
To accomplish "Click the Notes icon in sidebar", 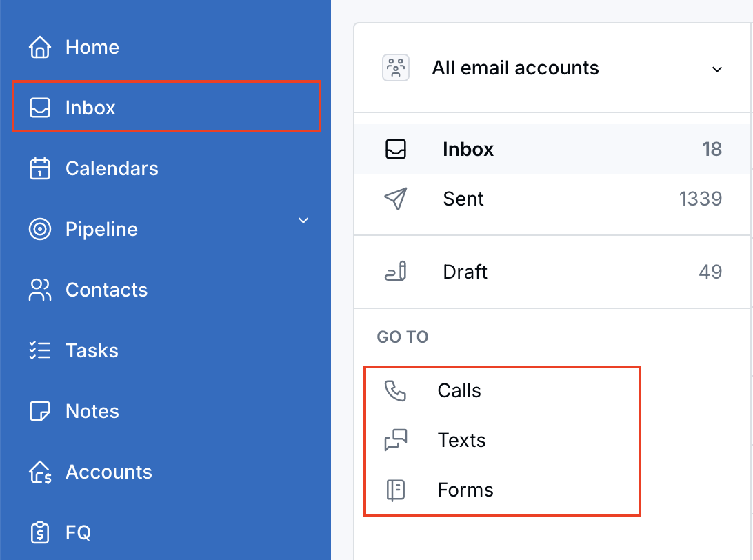I will coord(40,410).
